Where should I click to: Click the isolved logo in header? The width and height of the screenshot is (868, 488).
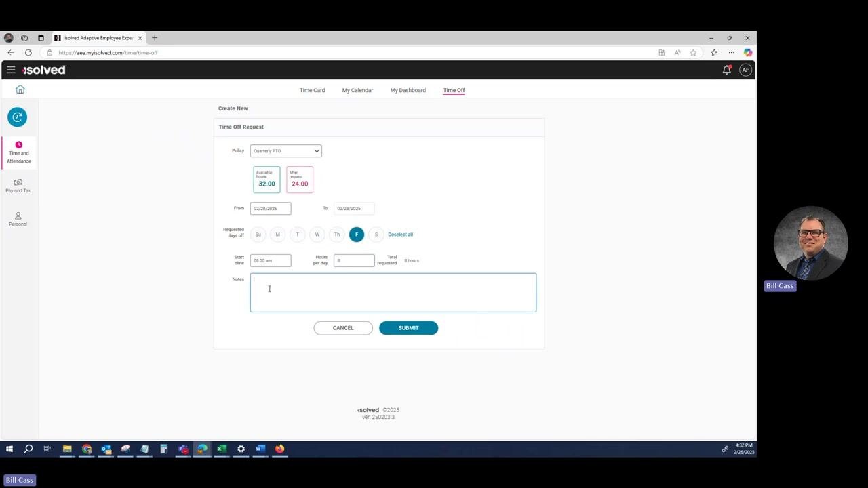click(44, 70)
